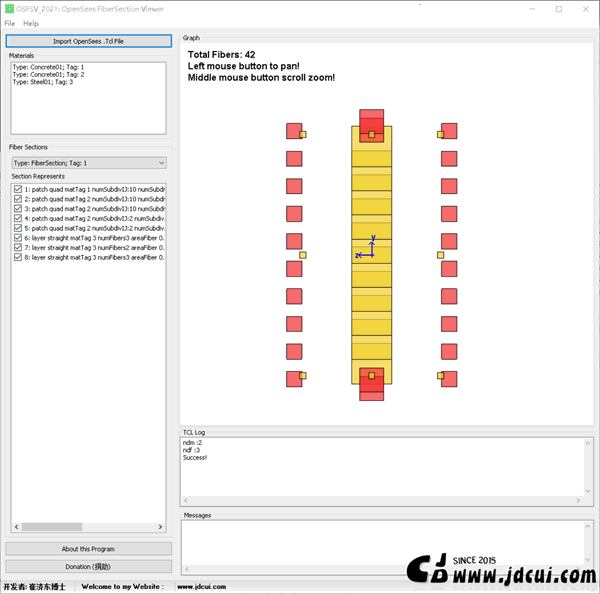This screenshot has width=600, height=594.
Task: Click TCL Log horizontal scroll right arrow
Action: click(578, 501)
